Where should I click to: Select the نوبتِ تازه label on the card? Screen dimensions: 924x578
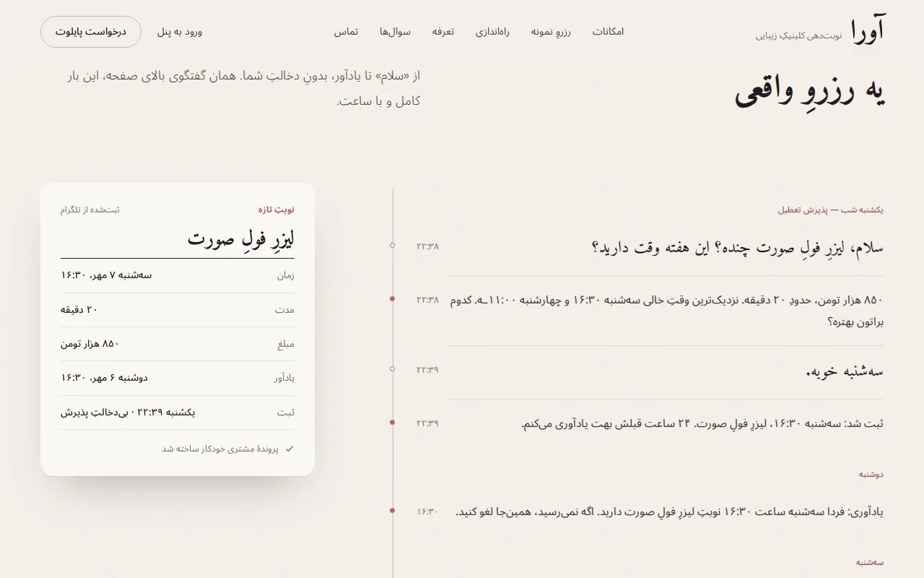tap(276, 210)
